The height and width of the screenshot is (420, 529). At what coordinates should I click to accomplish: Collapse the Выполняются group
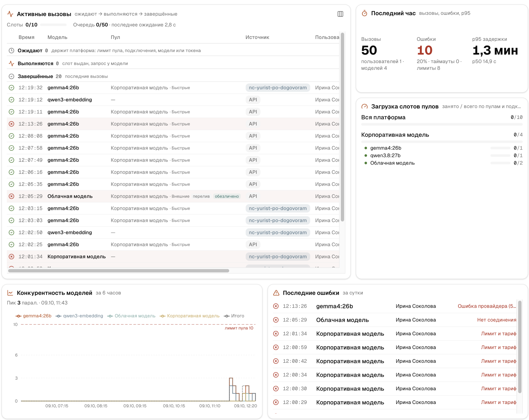(173, 63)
